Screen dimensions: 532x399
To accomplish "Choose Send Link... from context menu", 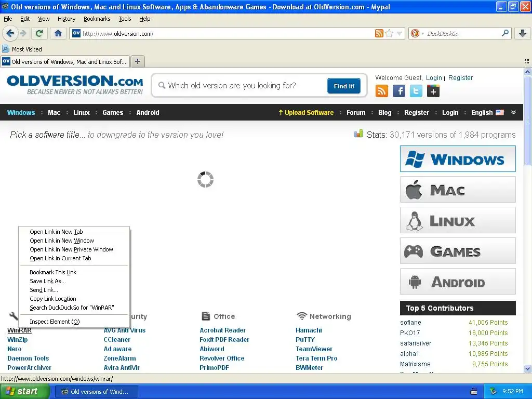I will [x=74, y=290].
